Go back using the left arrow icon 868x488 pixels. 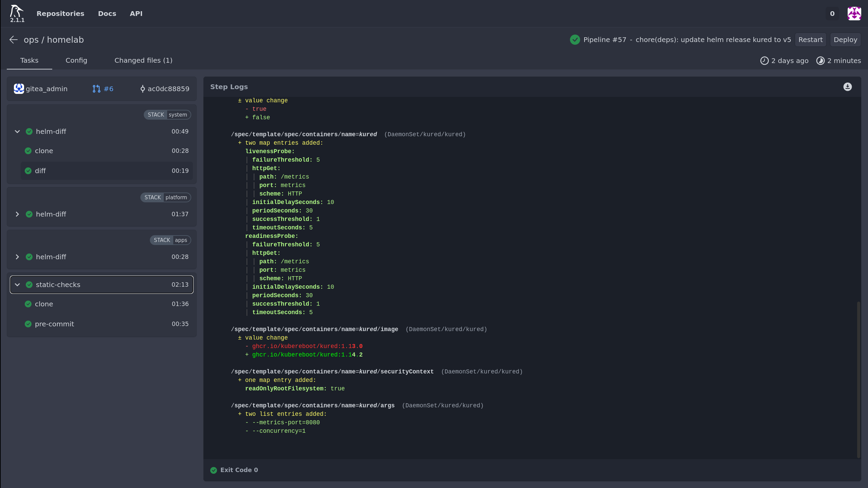(13, 40)
